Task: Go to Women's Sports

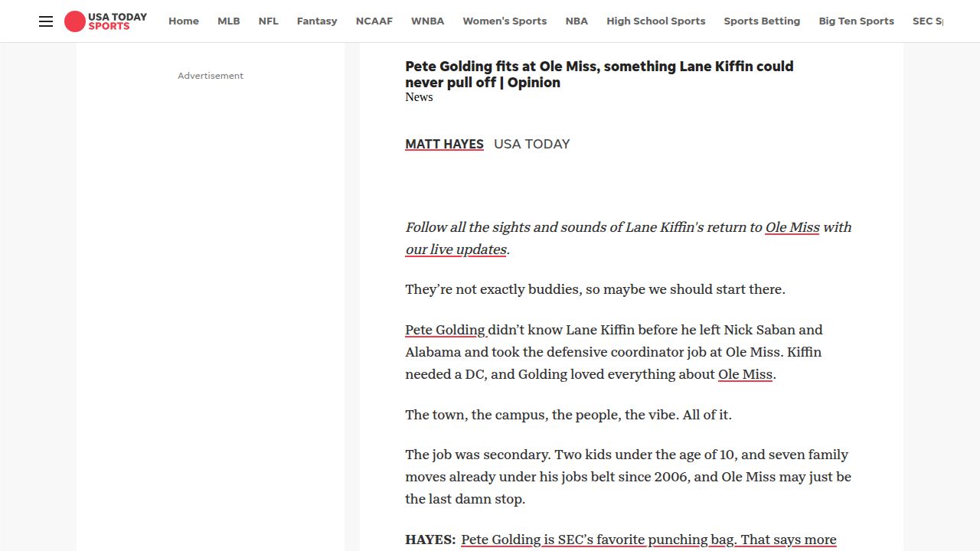Action: click(x=505, y=21)
